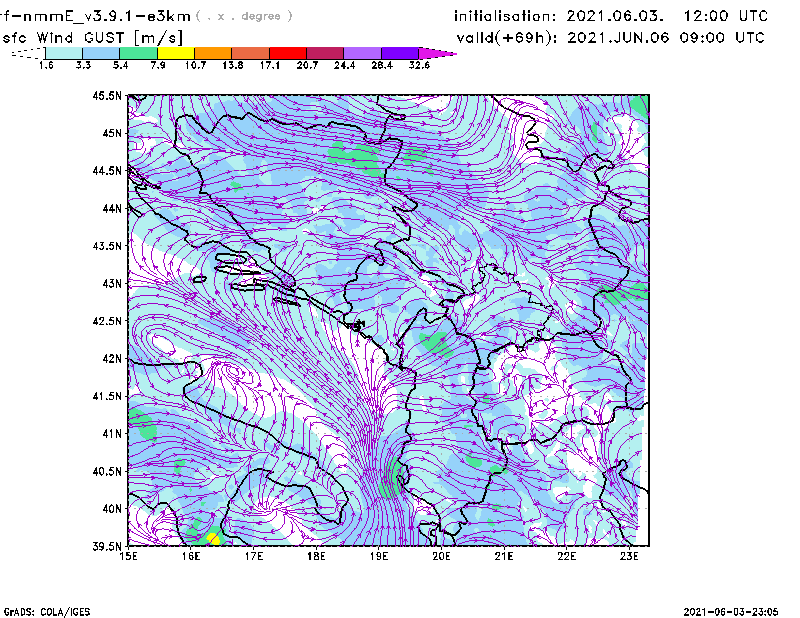Click the legend value 1.6
Screen dimensions: 800x618
(x=46, y=65)
